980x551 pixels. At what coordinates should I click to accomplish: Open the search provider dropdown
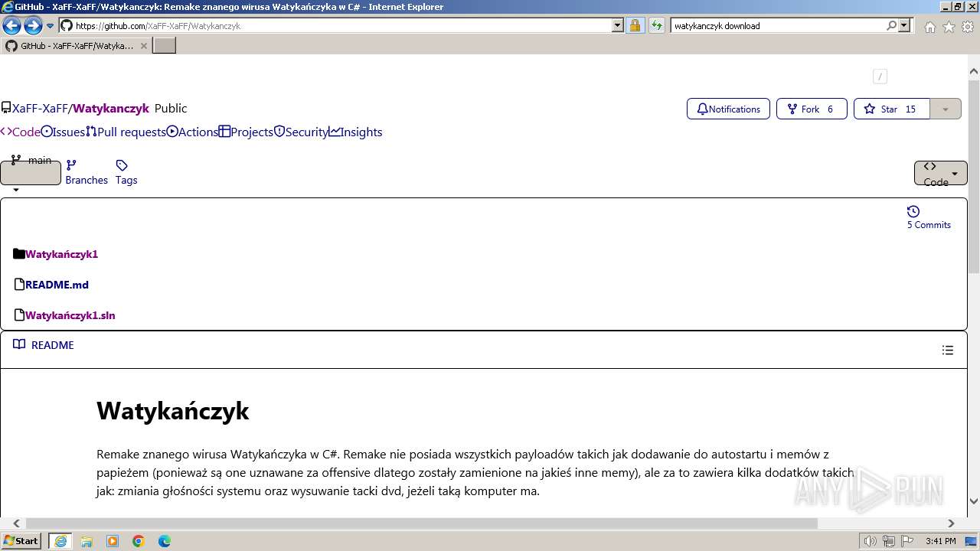(905, 25)
